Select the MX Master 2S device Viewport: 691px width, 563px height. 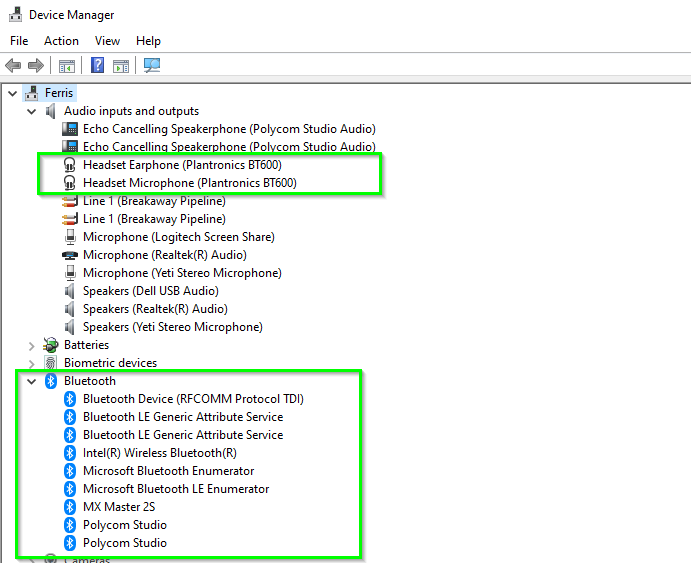click(x=119, y=507)
